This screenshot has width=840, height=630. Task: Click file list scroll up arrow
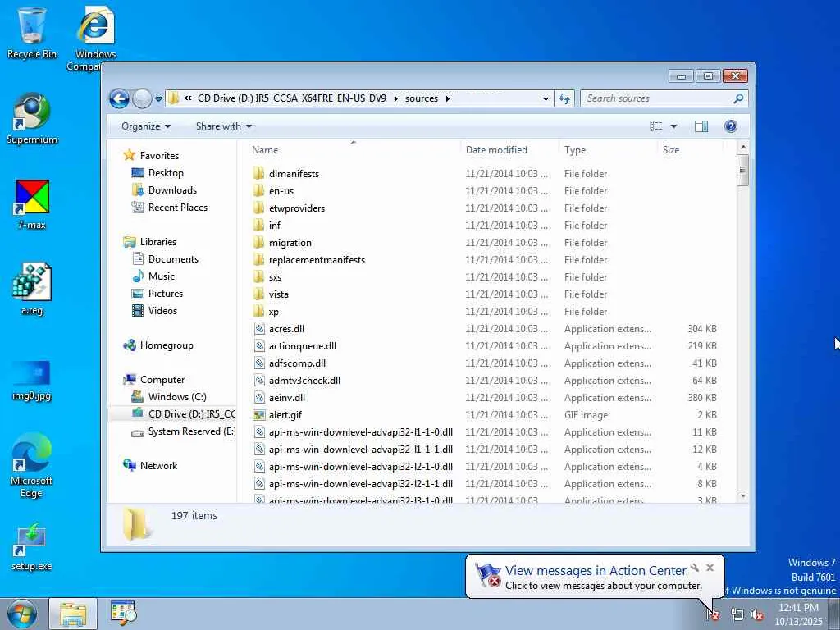pyautogui.click(x=742, y=147)
